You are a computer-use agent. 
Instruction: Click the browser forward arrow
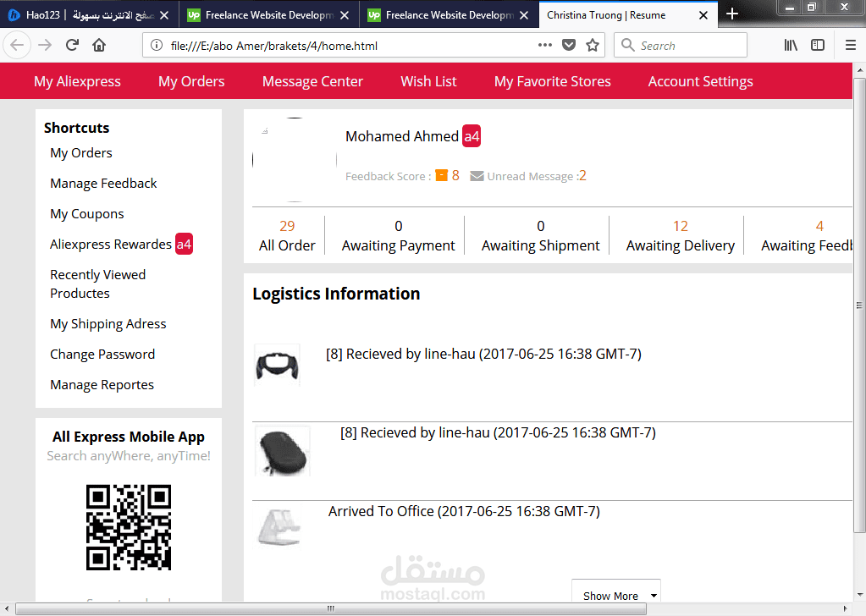(45, 45)
